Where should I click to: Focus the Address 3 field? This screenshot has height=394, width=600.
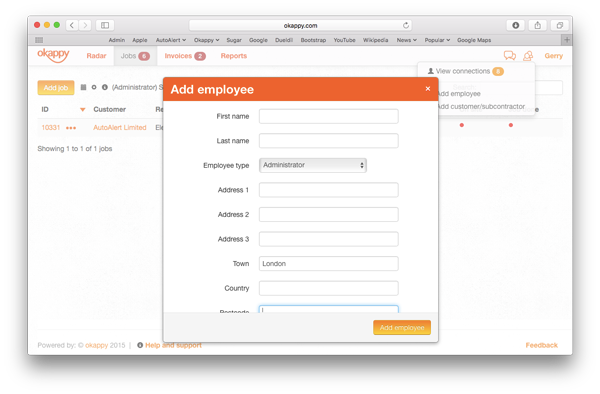click(329, 239)
